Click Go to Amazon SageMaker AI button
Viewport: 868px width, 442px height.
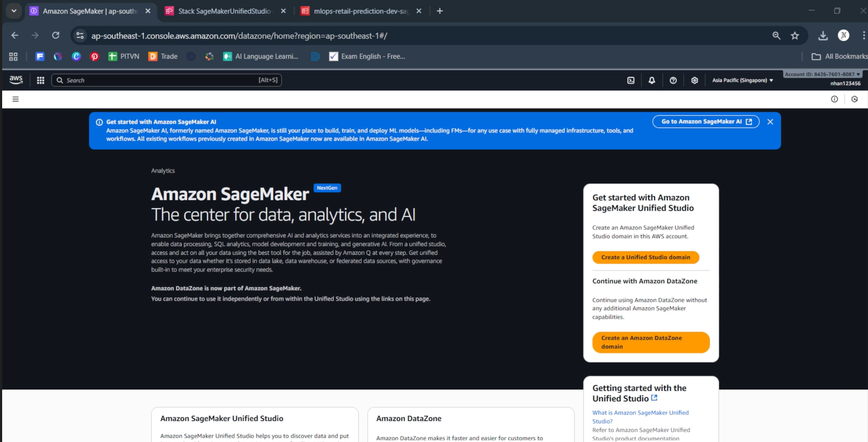[706, 122]
